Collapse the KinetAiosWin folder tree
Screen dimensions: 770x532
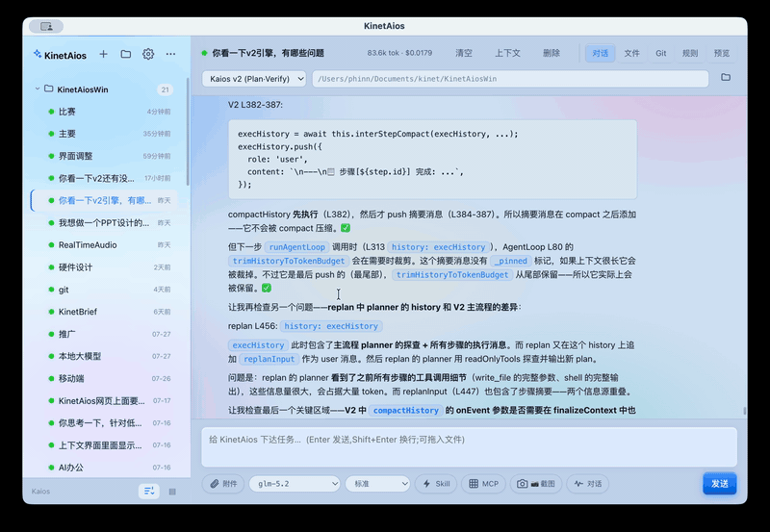click(38, 89)
